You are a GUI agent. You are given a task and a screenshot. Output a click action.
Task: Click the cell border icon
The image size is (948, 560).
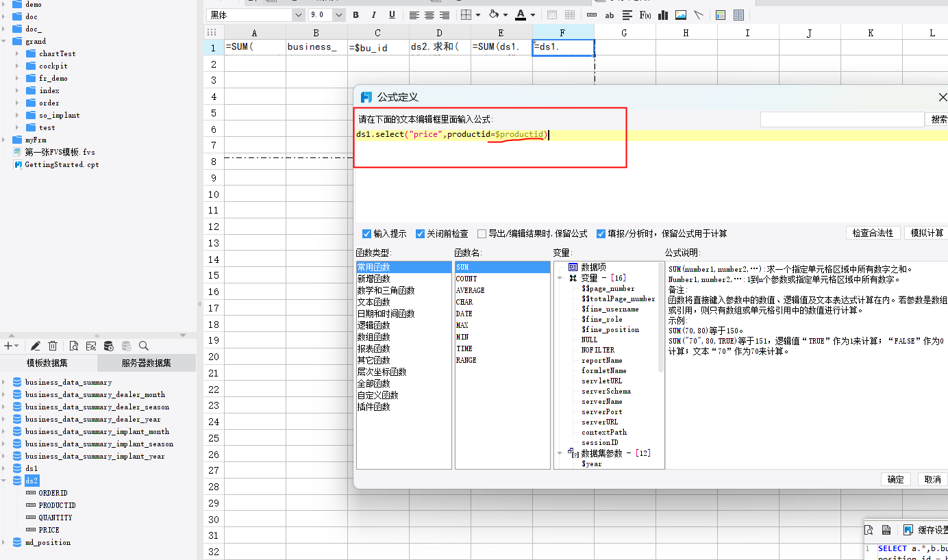pos(466,15)
